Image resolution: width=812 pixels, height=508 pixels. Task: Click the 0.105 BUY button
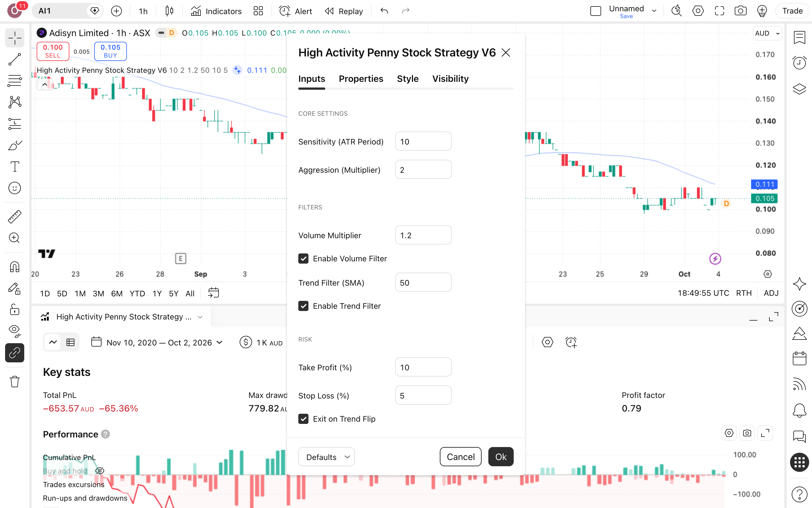pyautogui.click(x=111, y=51)
